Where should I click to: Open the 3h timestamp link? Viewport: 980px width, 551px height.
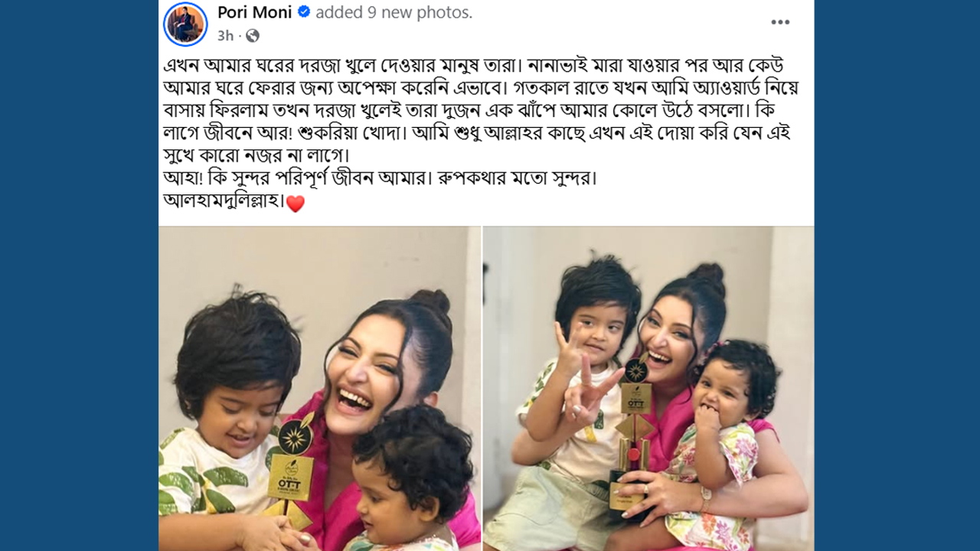pyautogui.click(x=225, y=35)
